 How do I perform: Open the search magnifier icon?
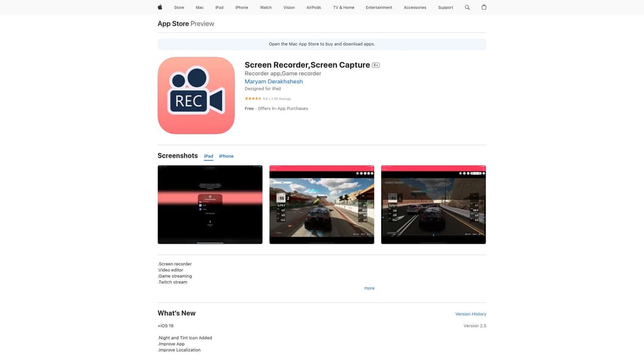(x=467, y=7)
